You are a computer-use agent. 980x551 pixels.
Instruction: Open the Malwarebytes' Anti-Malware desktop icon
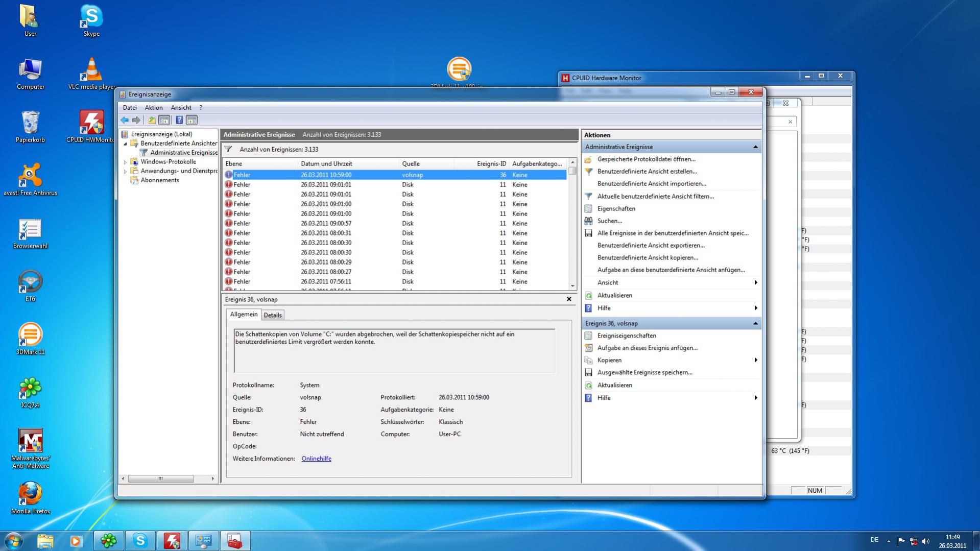click(x=30, y=448)
